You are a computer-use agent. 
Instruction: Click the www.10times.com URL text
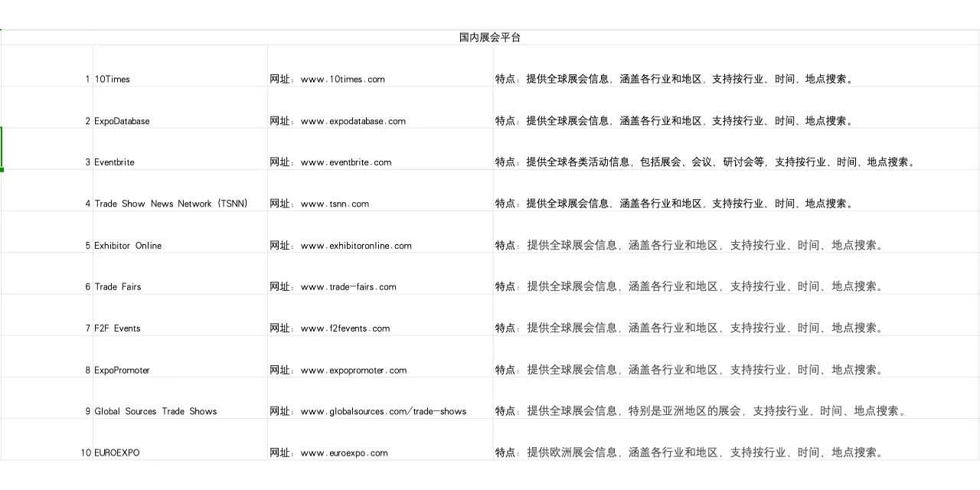pyautogui.click(x=342, y=79)
